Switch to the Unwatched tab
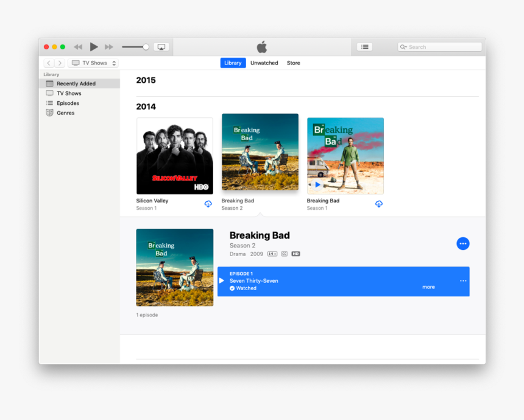 point(264,63)
